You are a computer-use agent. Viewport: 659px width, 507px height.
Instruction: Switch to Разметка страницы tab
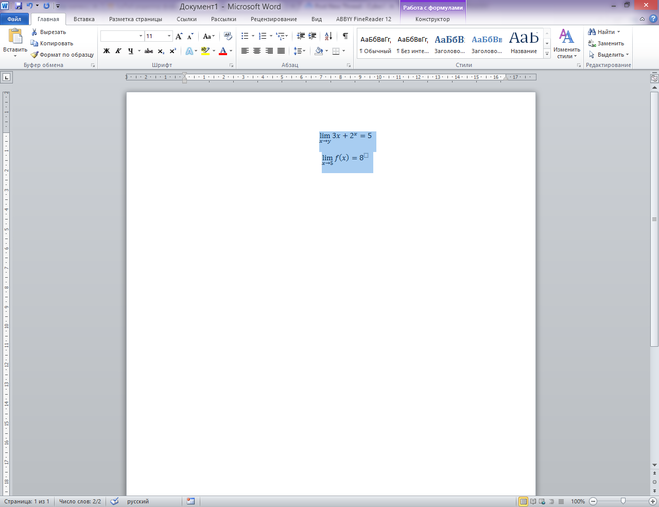point(135,19)
